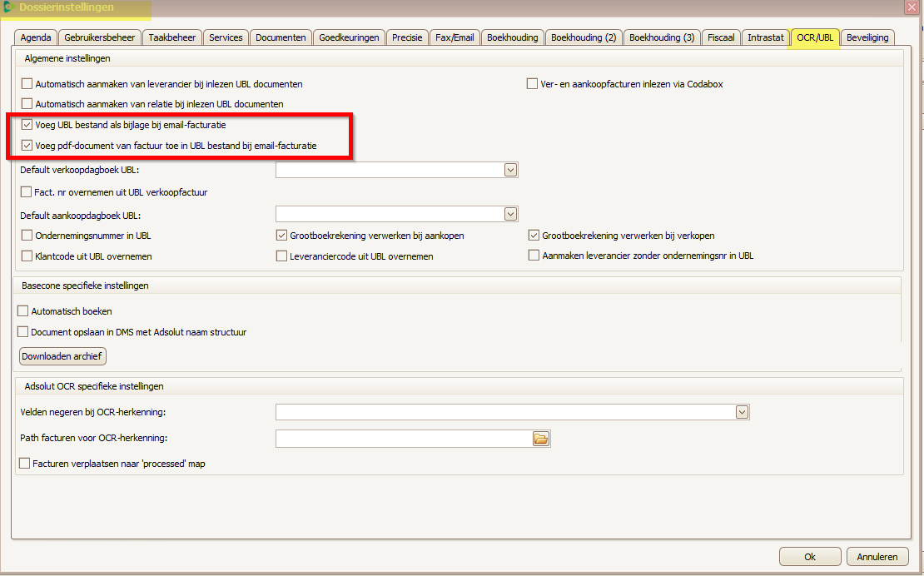Image resolution: width=924 pixels, height=576 pixels.
Task: Switch to the Agenda tab
Action: coord(36,37)
